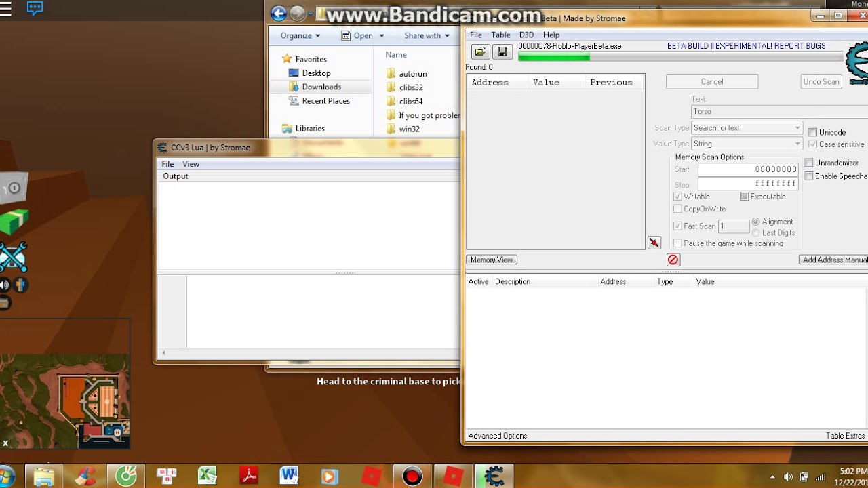The image size is (868, 488).
Task: Switch to the Bandicam recorder taskbar icon
Action: (x=412, y=476)
